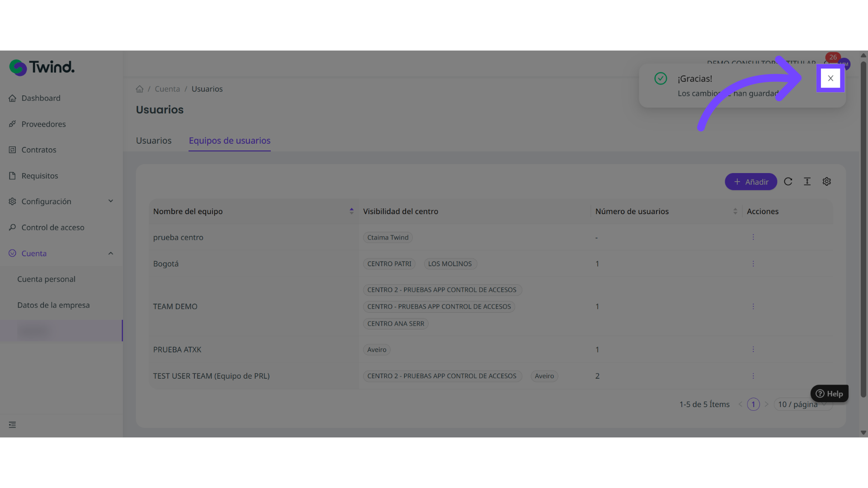
Task: Click Cuenta breadcrumb link
Action: point(167,89)
